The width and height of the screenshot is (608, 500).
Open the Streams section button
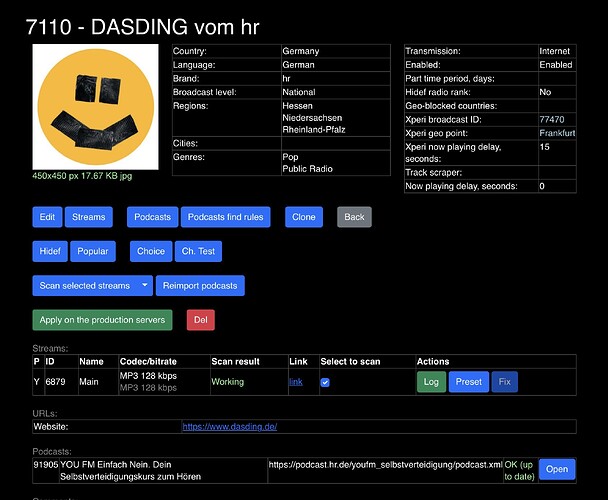pyautogui.click(x=89, y=217)
